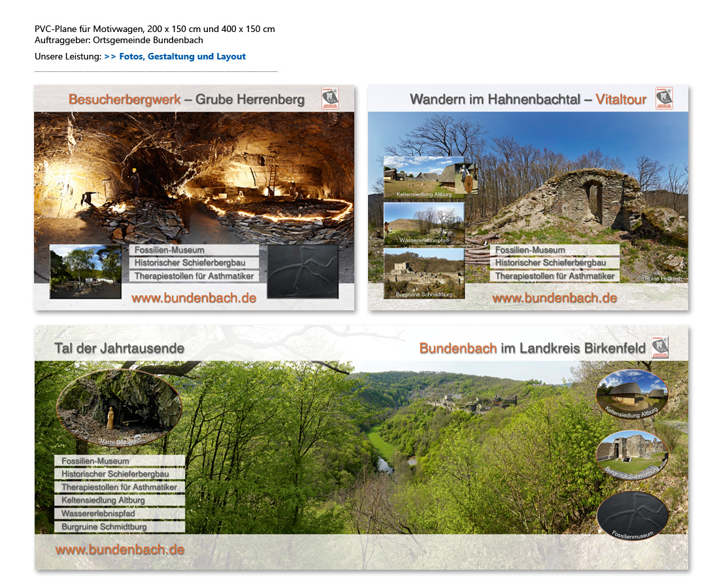The height and width of the screenshot is (588, 719).
Task: Click 'Historischer Schieferbergbau' in the Vitaltour banner
Action: [x=554, y=263]
